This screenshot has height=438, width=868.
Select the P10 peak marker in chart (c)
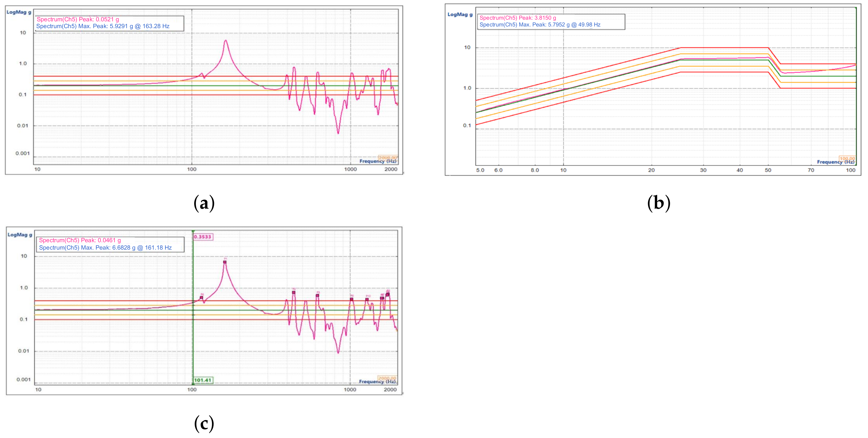(x=367, y=299)
